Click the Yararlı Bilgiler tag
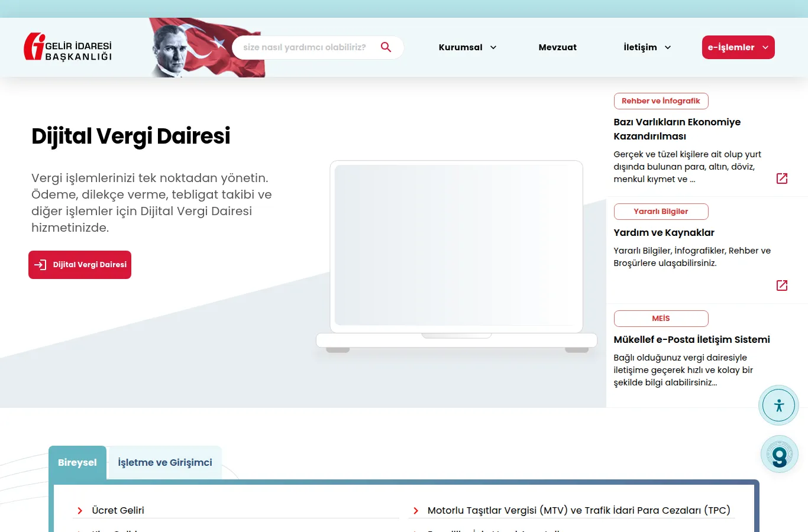The height and width of the screenshot is (532, 808). 661,212
